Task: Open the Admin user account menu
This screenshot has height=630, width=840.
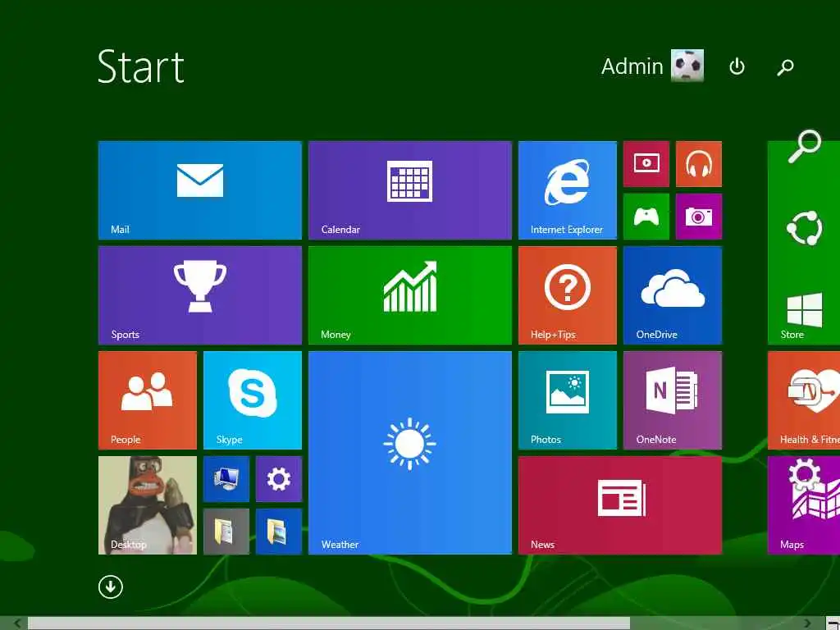Action: click(652, 66)
